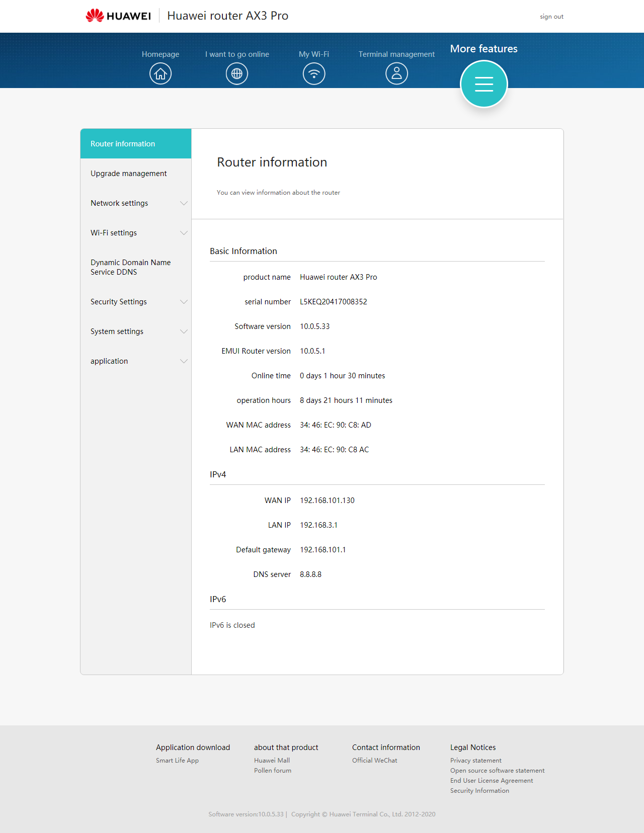Click the serial number L5KEQ20417008352
The width and height of the screenshot is (644, 833).
tap(334, 302)
